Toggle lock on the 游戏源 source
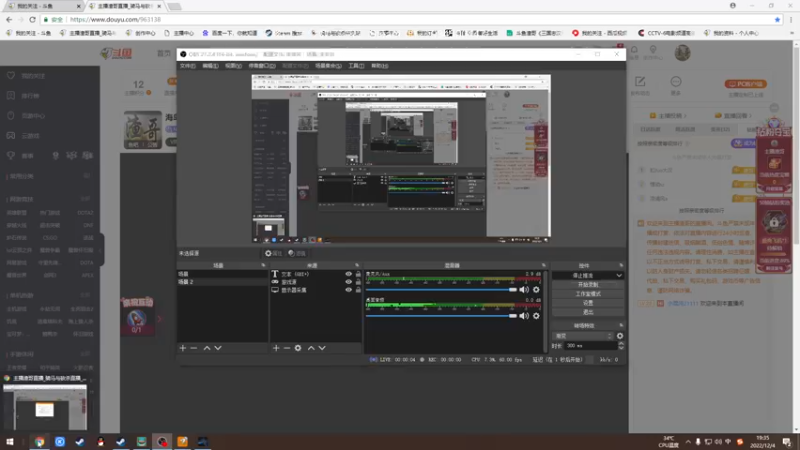This screenshot has height=450, width=800. point(358,282)
